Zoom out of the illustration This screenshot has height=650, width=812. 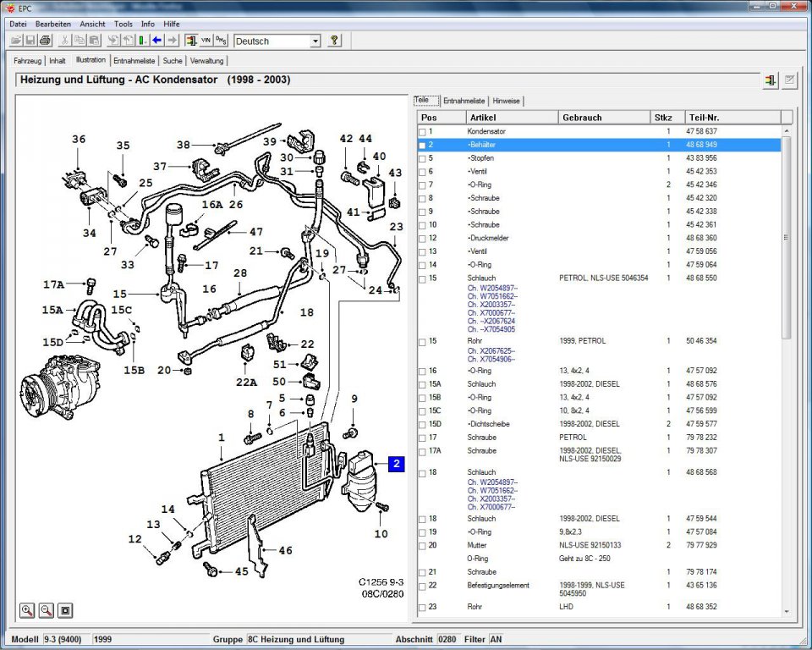pyautogui.click(x=46, y=610)
